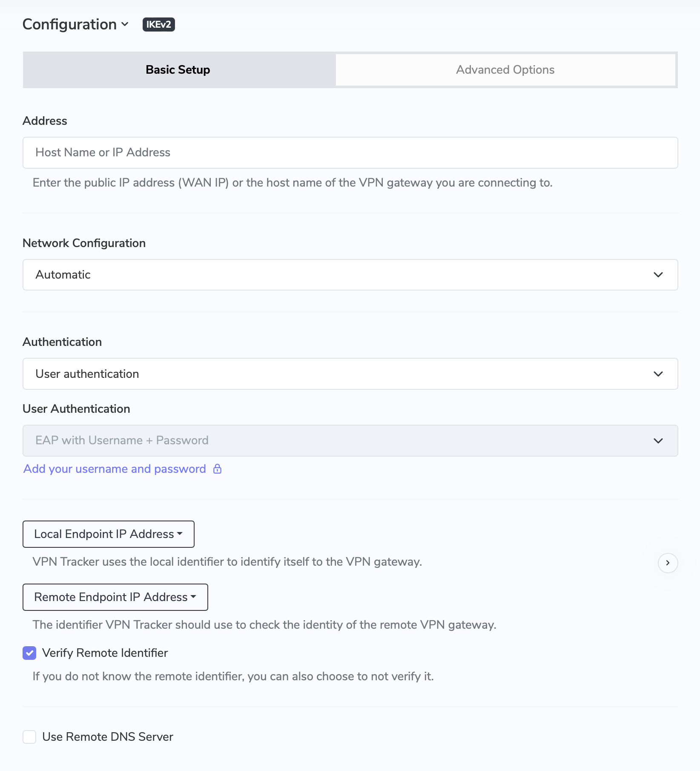Image resolution: width=700 pixels, height=771 pixels.
Task: Click the circular right-arrow chevron at screen edge
Action: pyautogui.click(x=668, y=563)
